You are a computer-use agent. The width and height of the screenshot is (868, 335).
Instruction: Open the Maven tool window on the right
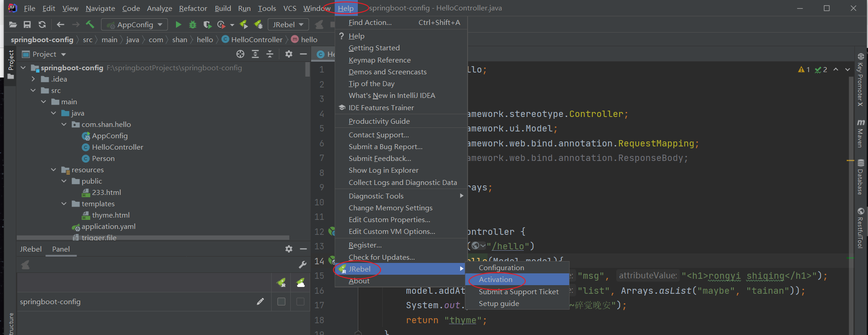pyautogui.click(x=860, y=133)
